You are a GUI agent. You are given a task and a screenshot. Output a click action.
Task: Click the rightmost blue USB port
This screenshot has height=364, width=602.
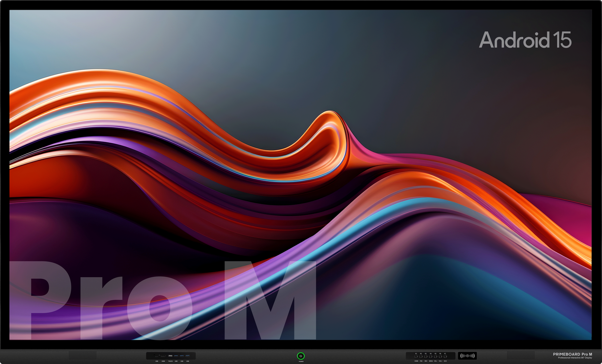pos(187,356)
